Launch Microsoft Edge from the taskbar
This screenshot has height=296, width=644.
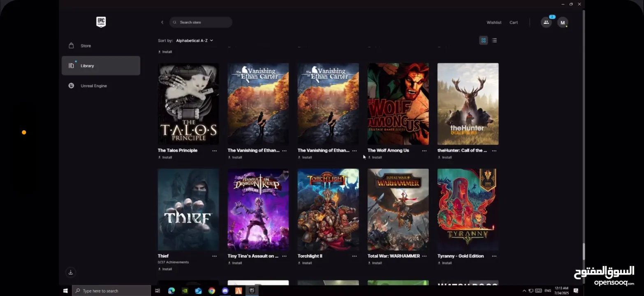point(171,291)
